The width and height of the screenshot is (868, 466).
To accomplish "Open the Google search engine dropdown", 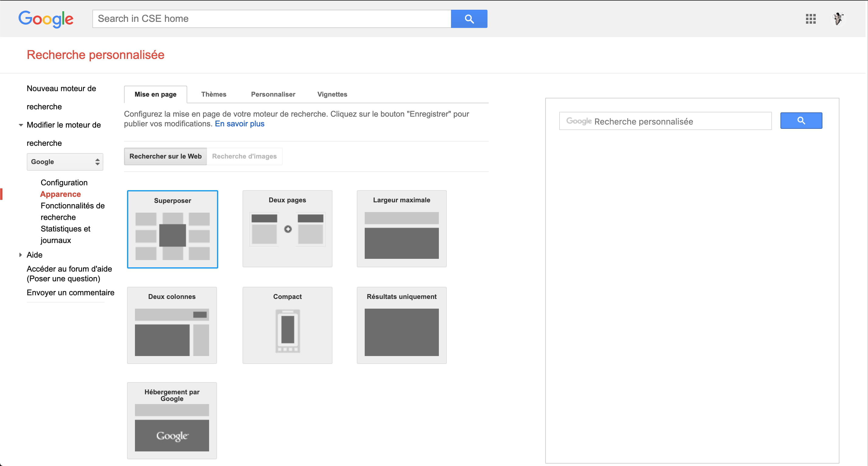I will (x=65, y=162).
